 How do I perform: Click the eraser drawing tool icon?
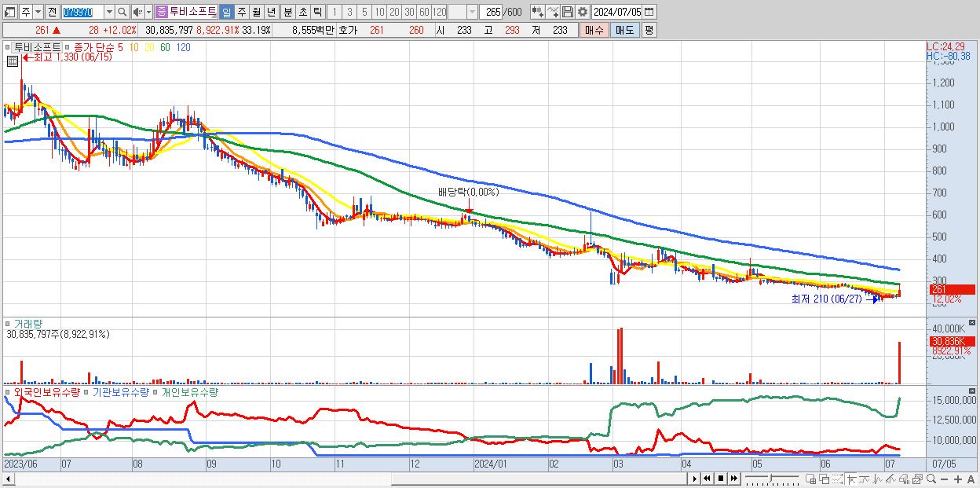[905, 479]
